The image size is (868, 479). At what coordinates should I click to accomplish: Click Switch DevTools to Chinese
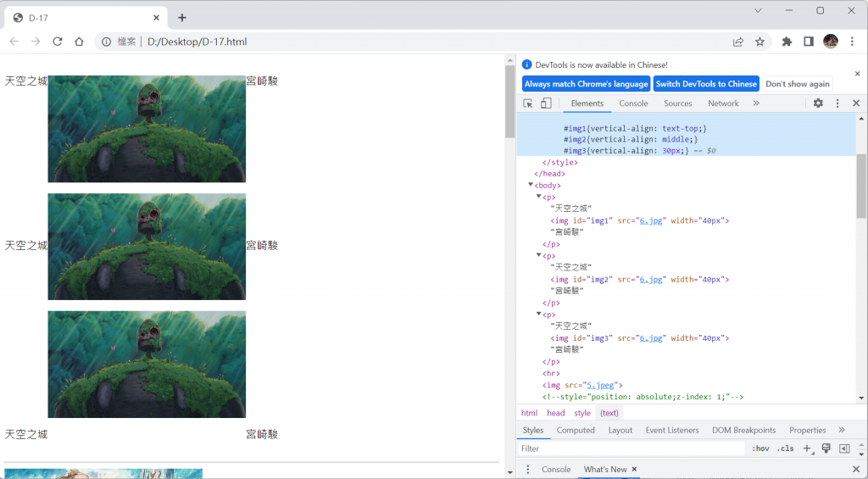click(x=706, y=84)
